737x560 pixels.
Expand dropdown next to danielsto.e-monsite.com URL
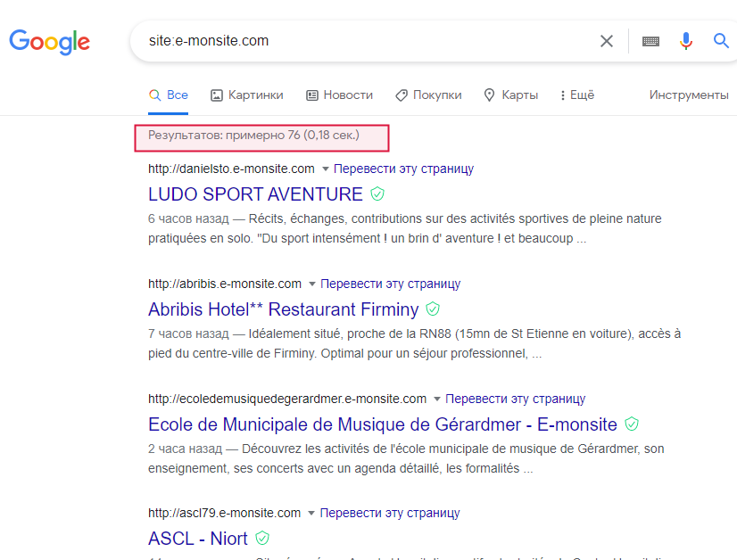325,169
